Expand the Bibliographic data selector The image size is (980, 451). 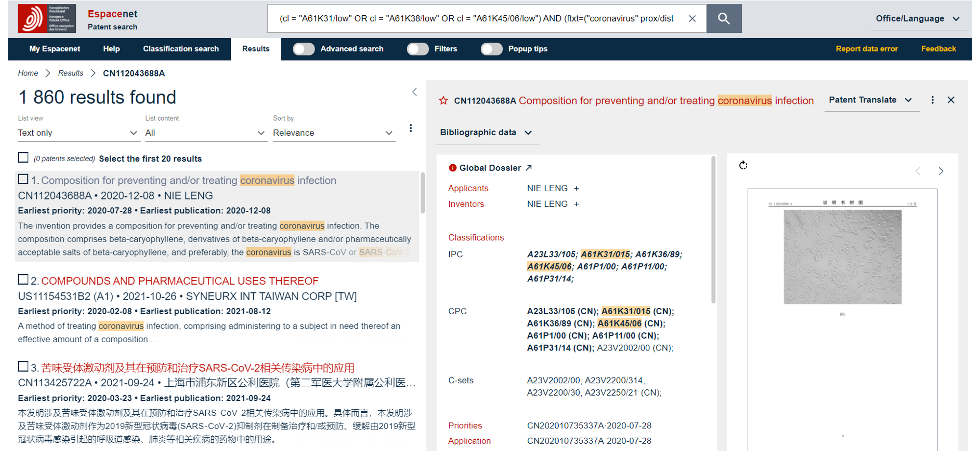[486, 132]
